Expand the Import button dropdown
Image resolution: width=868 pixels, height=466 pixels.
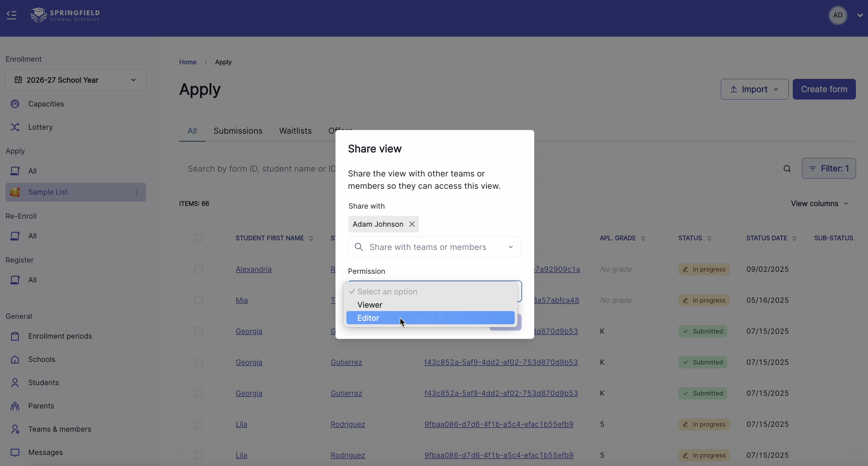[754, 89]
